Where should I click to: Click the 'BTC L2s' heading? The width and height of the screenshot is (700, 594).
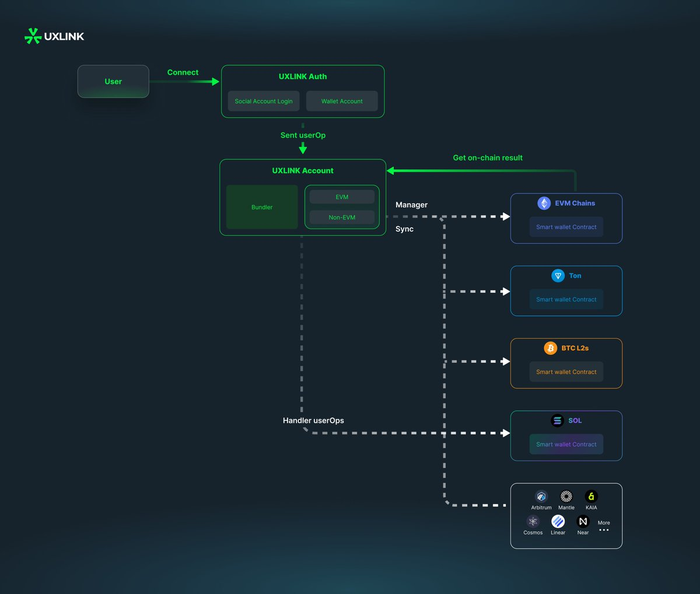[x=575, y=348]
